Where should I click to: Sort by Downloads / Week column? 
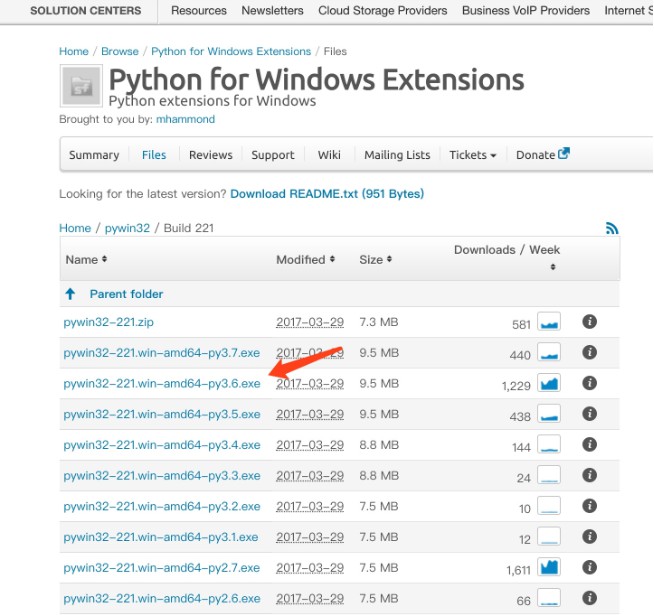click(507, 257)
